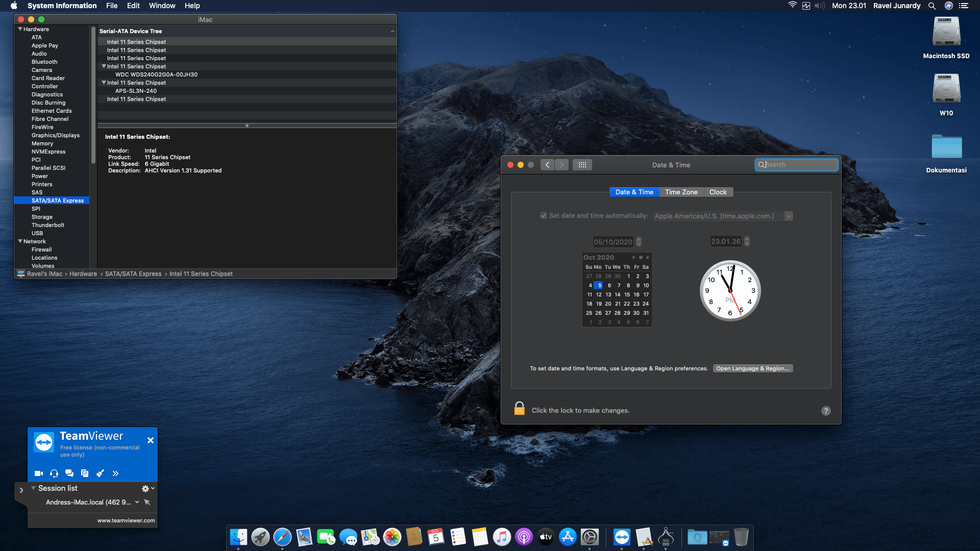980x551 pixels.
Task: Open Date & Time help question mark
Action: tap(826, 411)
